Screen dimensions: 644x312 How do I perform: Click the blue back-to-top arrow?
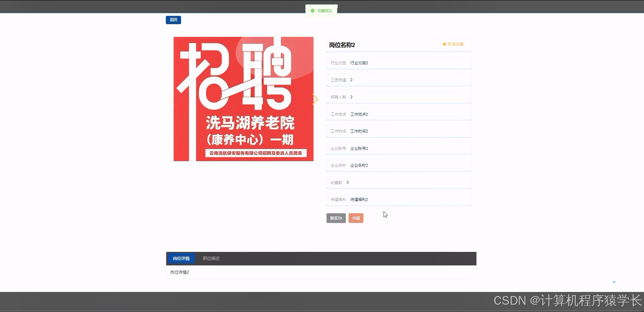[614, 282]
